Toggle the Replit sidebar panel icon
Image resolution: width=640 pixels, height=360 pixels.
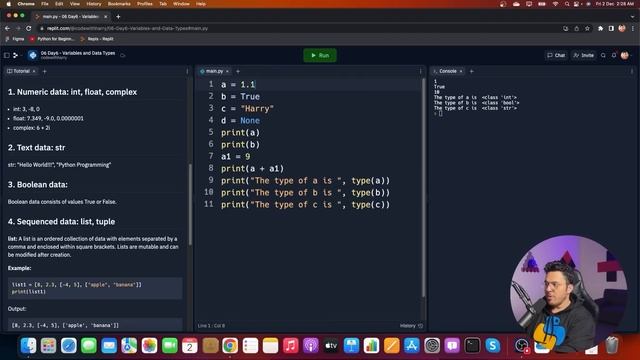pyautogui.click(x=7, y=55)
